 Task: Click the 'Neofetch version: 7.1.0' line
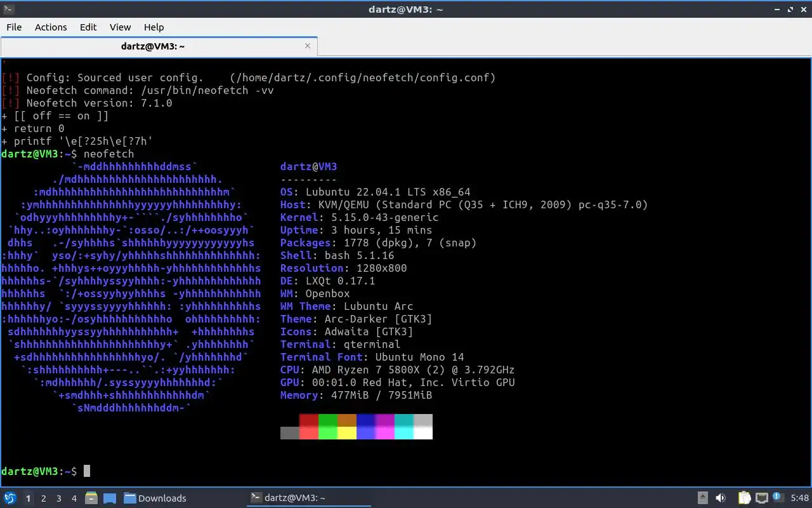(x=87, y=103)
